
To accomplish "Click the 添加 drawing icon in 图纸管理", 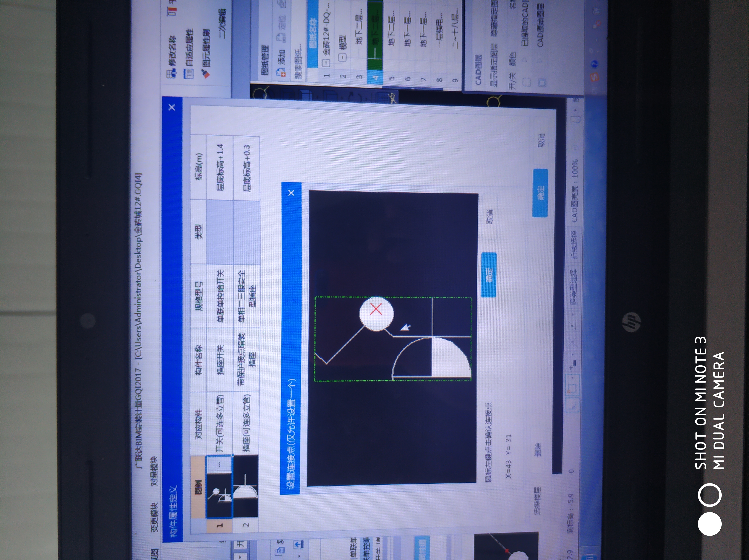I will 281,73.
